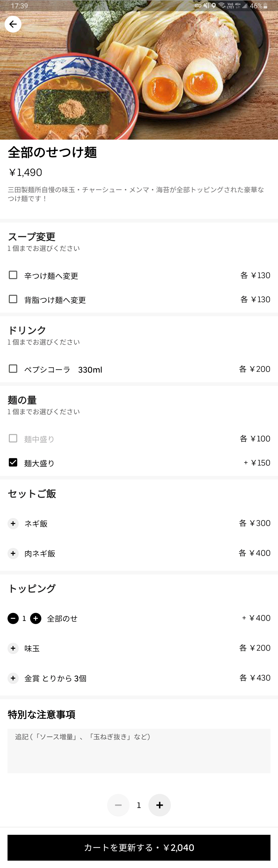Increase item quantity with bottom plus button

coord(160,805)
